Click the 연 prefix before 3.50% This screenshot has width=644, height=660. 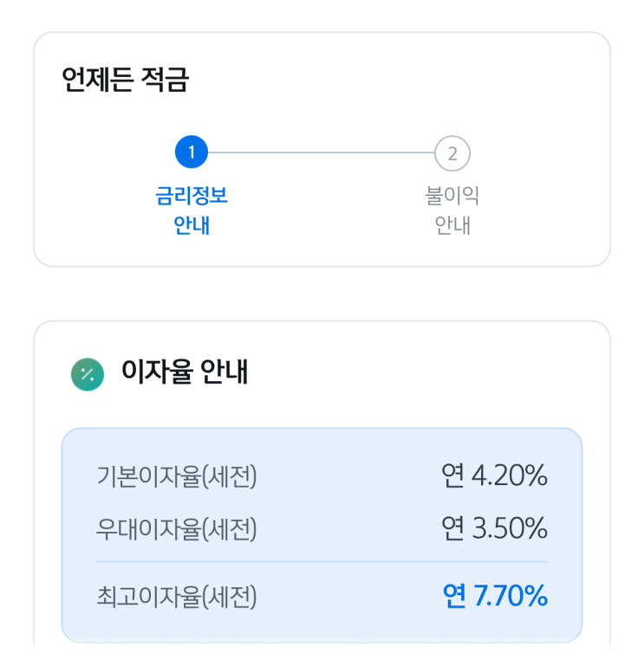point(452,527)
